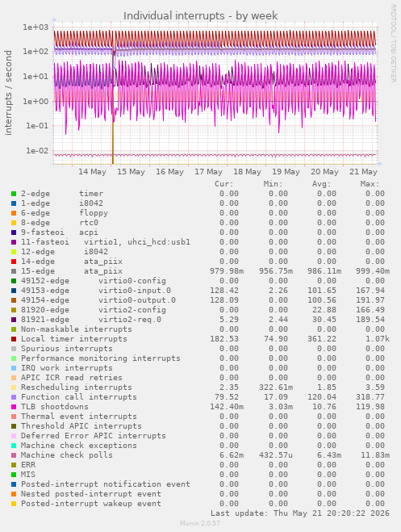The height and width of the screenshot is (532, 401).
Task: Click the orange 6-edge floppy legend swatch
Action: 14,213
